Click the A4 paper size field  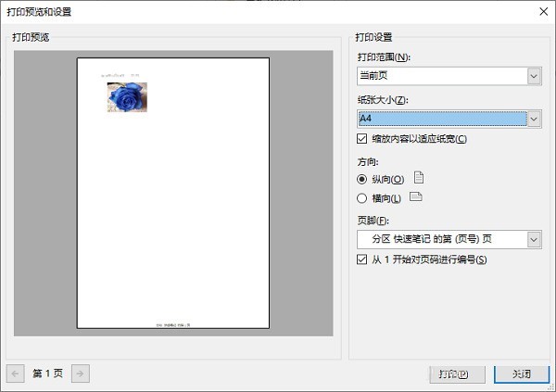tap(443, 119)
